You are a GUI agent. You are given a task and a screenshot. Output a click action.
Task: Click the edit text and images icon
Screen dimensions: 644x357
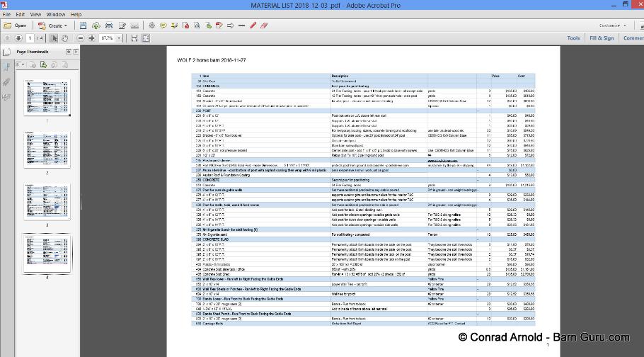point(122,25)
